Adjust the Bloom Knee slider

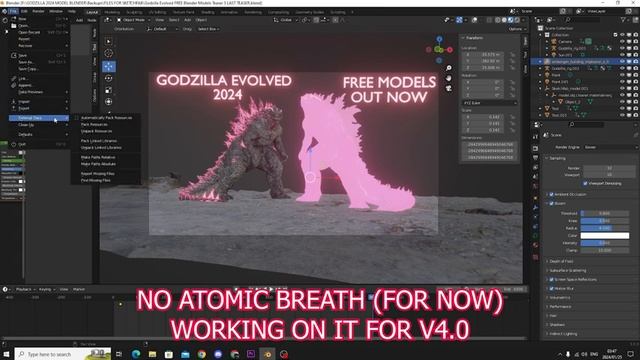coord(604,221)
